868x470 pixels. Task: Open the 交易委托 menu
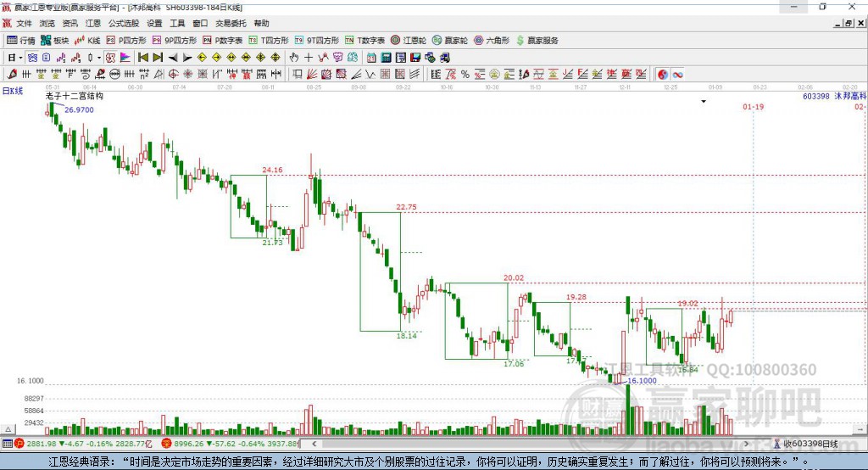tap(231, 23)
